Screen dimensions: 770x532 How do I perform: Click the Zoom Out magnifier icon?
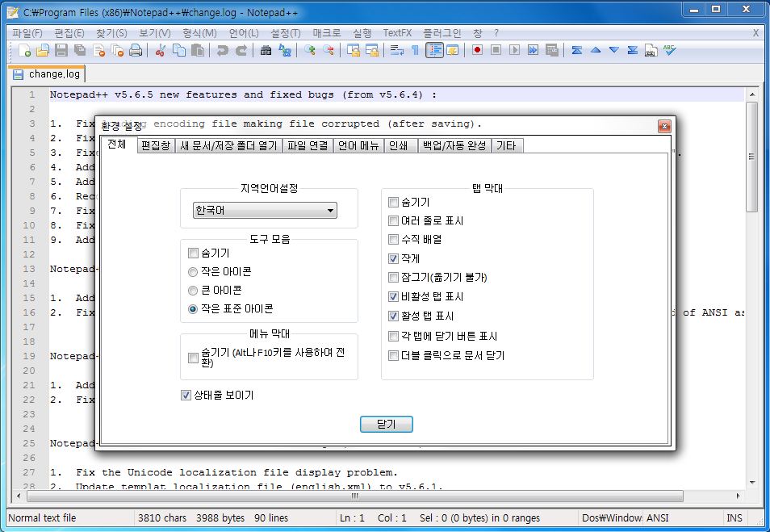point(328,50)
